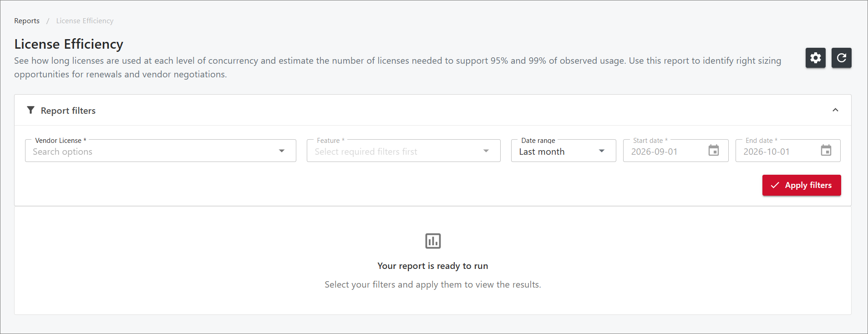Open the Vendor License dropdown arrow
Image resolution: width=868 pixels, height=334 pixels.
(282, 151)
